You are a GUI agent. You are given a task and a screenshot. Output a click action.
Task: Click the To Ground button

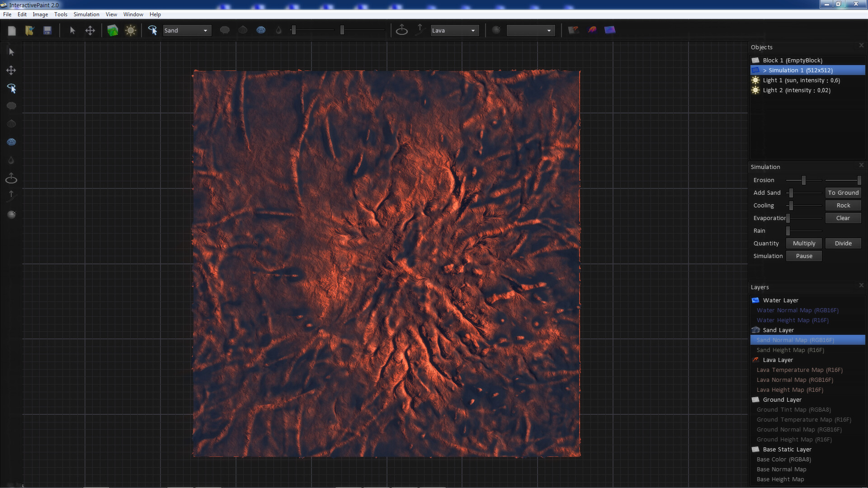click(843, 192)
